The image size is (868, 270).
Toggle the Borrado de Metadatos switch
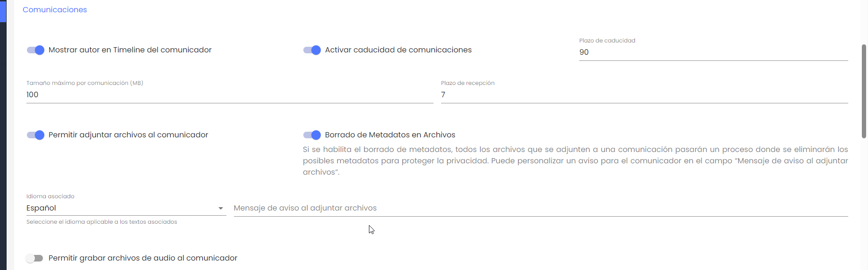tap(312, 135)
